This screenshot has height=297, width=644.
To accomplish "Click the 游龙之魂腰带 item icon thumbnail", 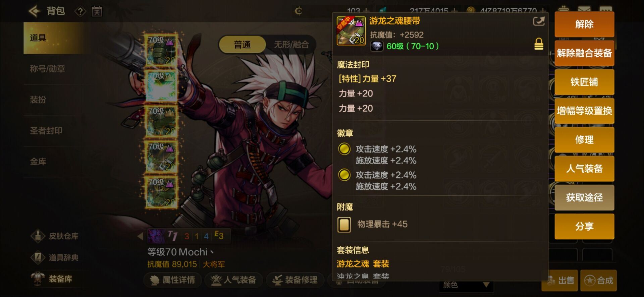I will coord(351,31).
